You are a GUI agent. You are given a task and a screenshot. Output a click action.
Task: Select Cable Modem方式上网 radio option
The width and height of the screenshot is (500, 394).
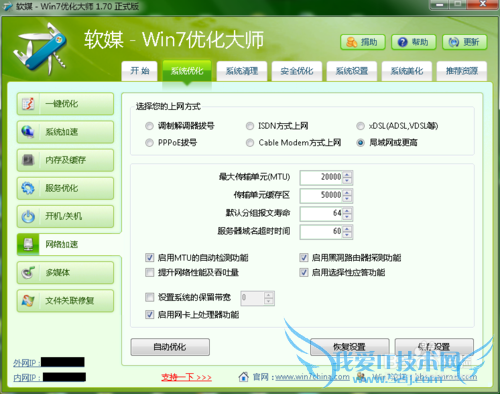(x=250, y=143)
